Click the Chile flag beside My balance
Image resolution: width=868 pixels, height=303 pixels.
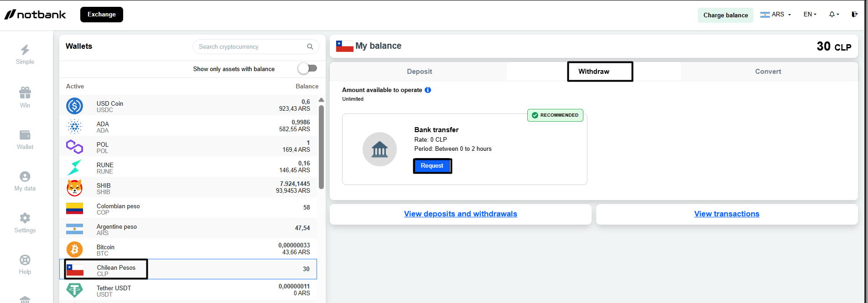click(x=345, y=46)
